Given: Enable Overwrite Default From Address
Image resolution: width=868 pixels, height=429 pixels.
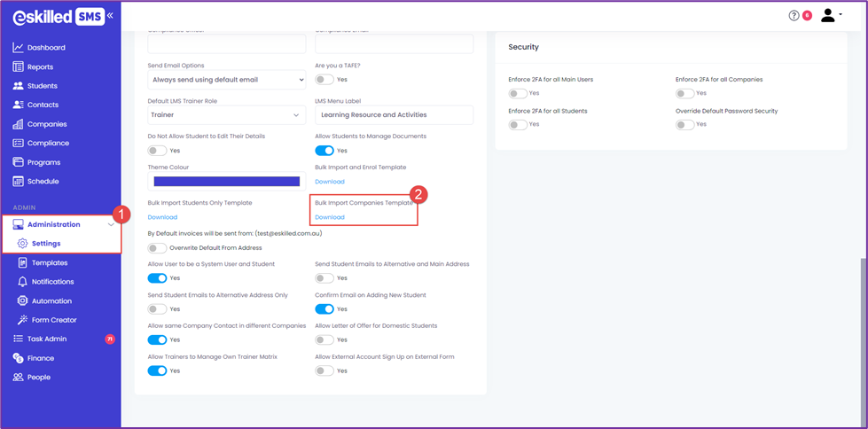Looking at the screenshot, I should (157, 247).
